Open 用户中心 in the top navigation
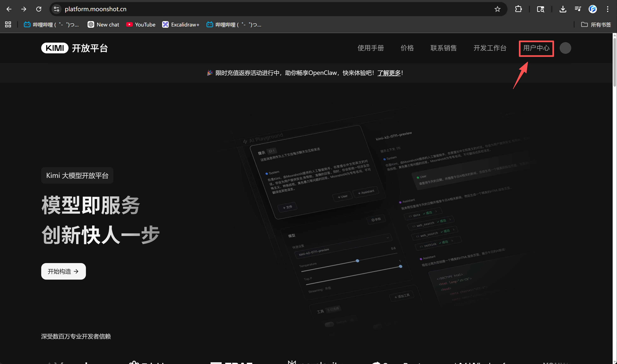Screen dimensions: 617x364 point(536,48)
